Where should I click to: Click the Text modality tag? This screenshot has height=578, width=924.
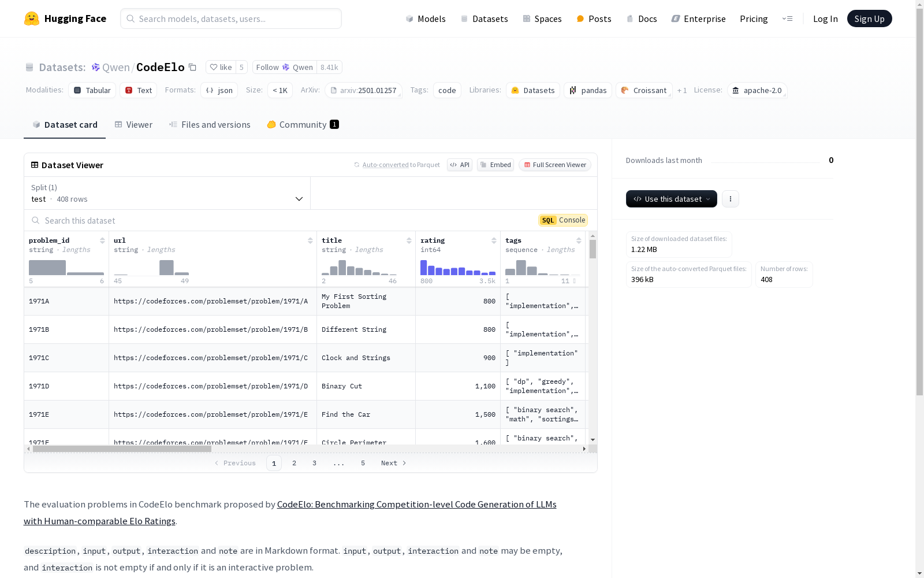pos(139,90)
